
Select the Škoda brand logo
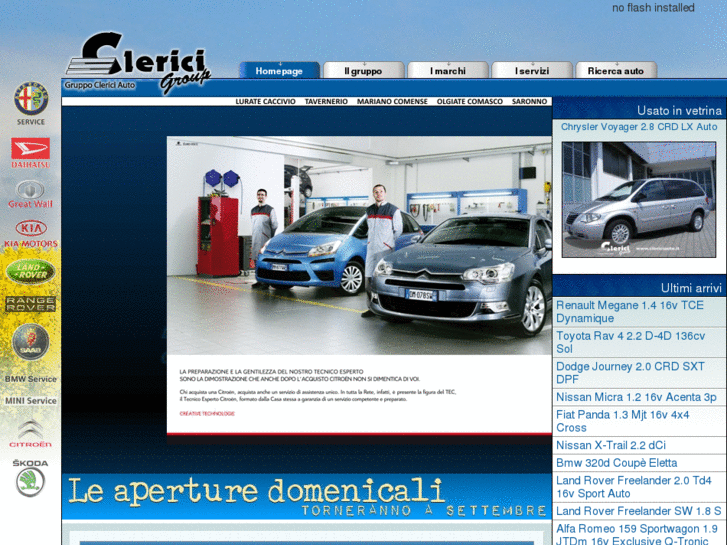(31, 478)
